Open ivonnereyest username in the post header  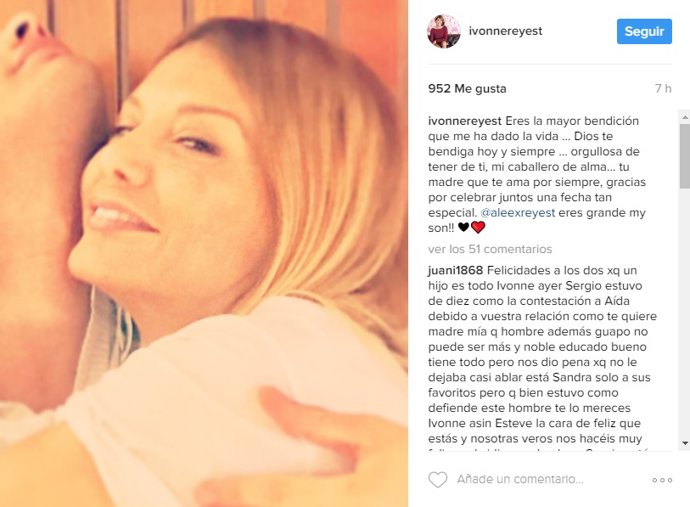click(x=505, y=31)
